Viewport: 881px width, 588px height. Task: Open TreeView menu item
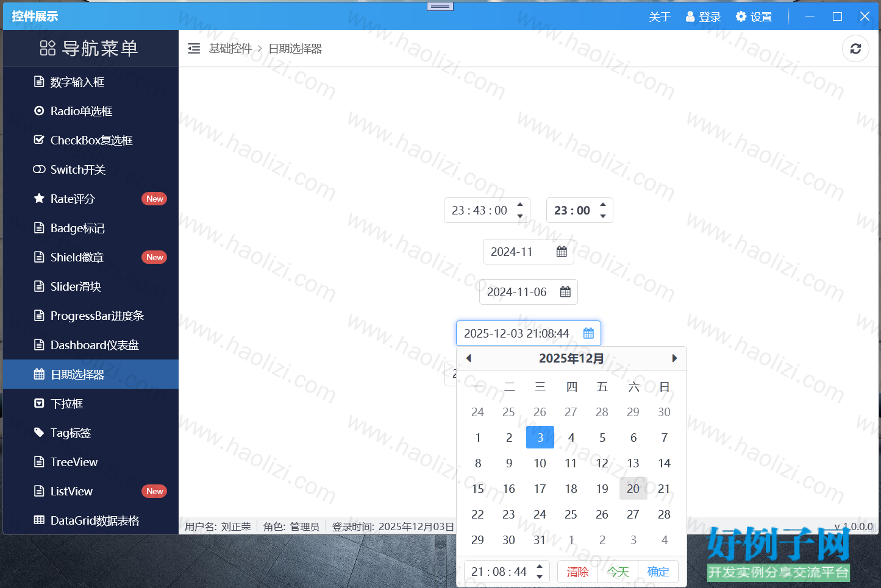coord(91,462)
